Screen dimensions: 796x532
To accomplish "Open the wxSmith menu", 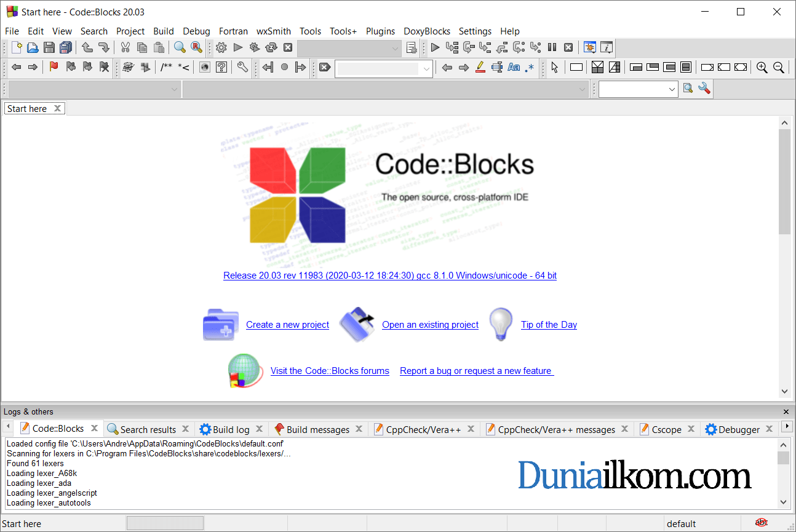I will pyautogui.click(x=274, y=31).
